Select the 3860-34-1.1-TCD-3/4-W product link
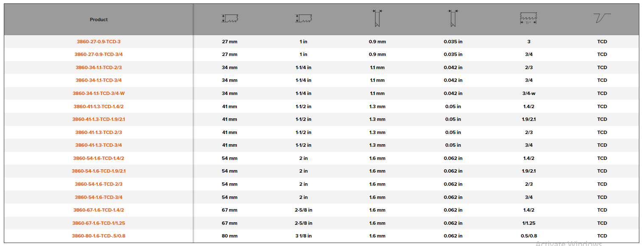Image resolution: width=644 pixels, height=246 pixels. [98, 93]
